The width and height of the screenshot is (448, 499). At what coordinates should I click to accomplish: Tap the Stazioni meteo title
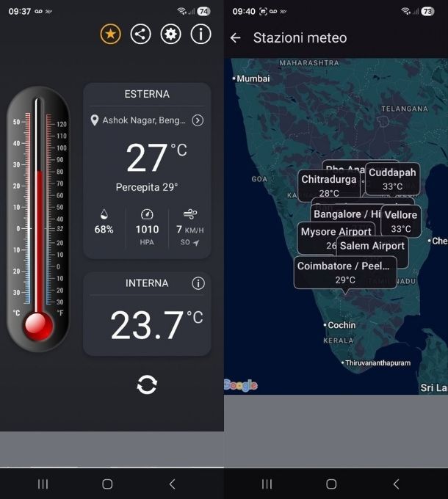click(x=300, y=38)
